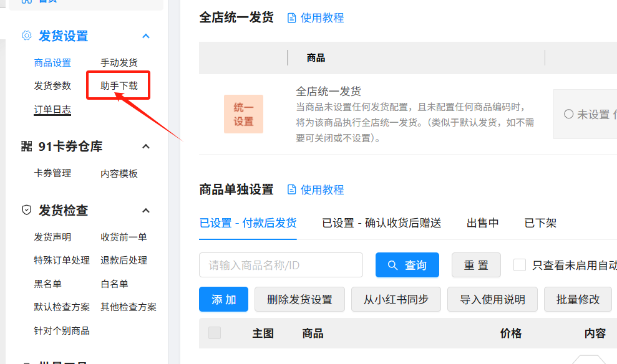Viewport: 617px width, 364px height.
Task: Click 导入使用说明 button
Action: 492,299
